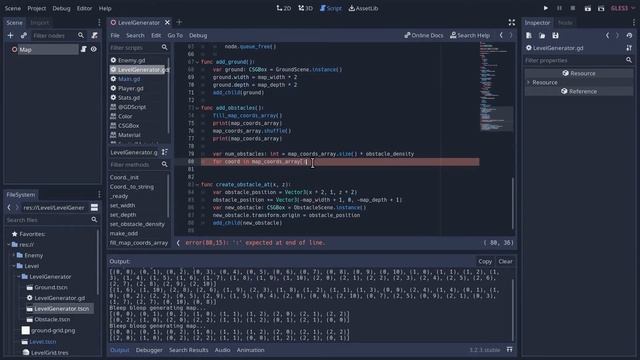
Task: Switch to the 3D workspace
Action: click(305, 8)
